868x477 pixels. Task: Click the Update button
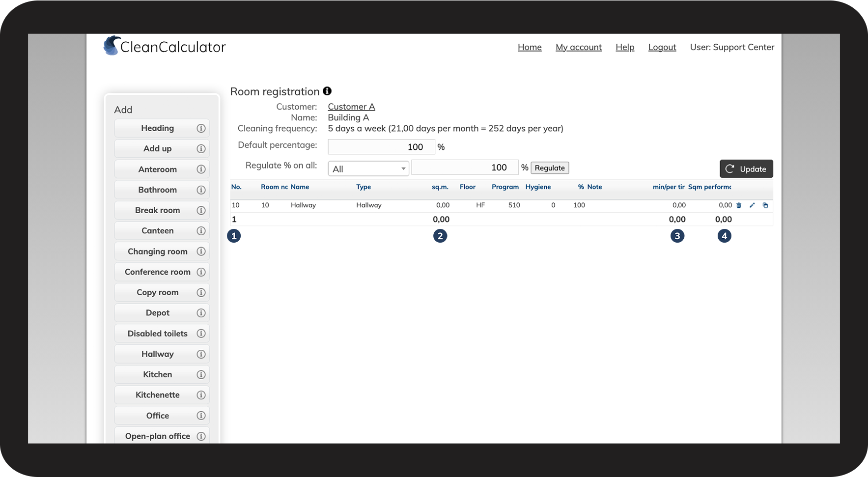coord(746,168)
